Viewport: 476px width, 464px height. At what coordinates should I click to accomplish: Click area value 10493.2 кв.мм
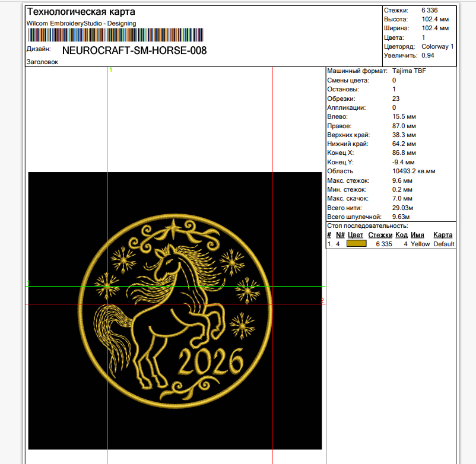point(414,171)
